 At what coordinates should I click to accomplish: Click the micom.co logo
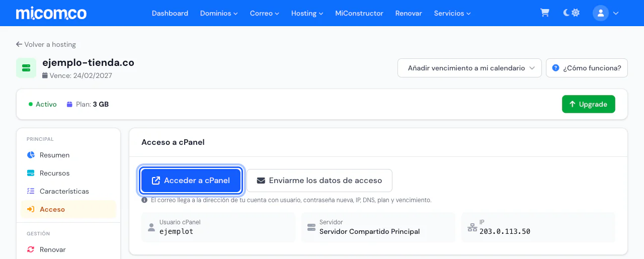(x=51, y=13)
